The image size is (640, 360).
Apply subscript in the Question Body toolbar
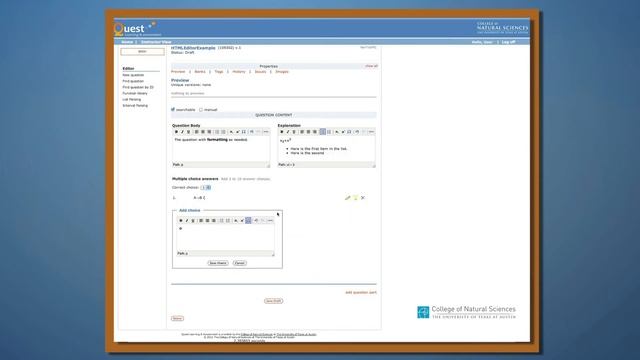[231, 132]
